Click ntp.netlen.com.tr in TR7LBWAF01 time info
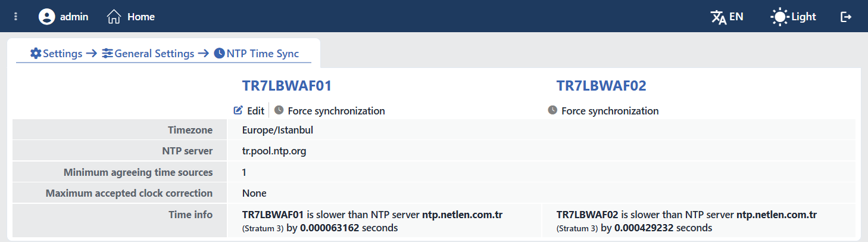 (462, 215)
